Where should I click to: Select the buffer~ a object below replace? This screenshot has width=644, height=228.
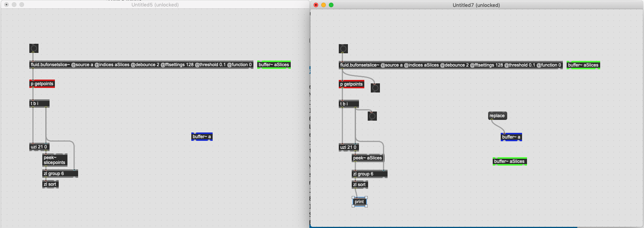pos(511,137)
